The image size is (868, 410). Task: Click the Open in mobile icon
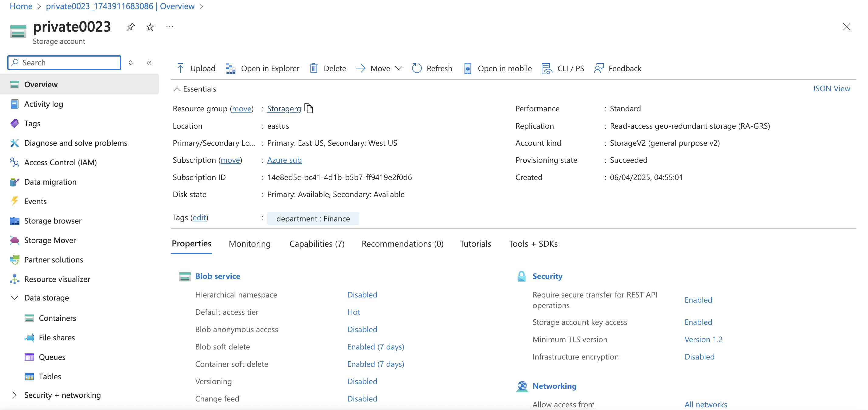(468, 68)
